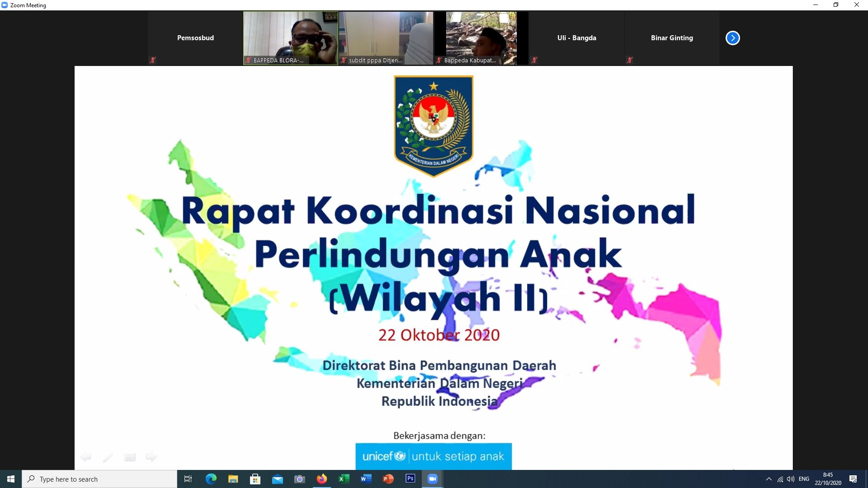The width and height of the screenshot is (868, 488).
Task: Select the Binar Ginting participant tile
Action: tap(672, 38)
